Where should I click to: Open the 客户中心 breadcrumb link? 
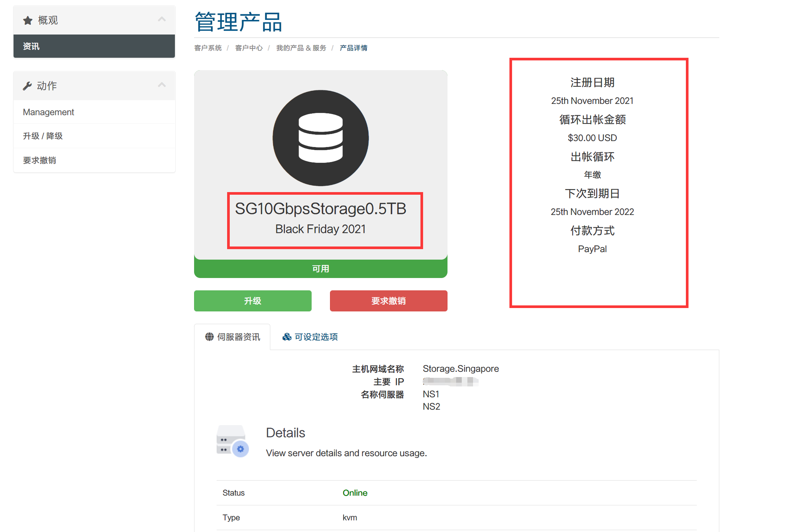click(x=249, y=48)
